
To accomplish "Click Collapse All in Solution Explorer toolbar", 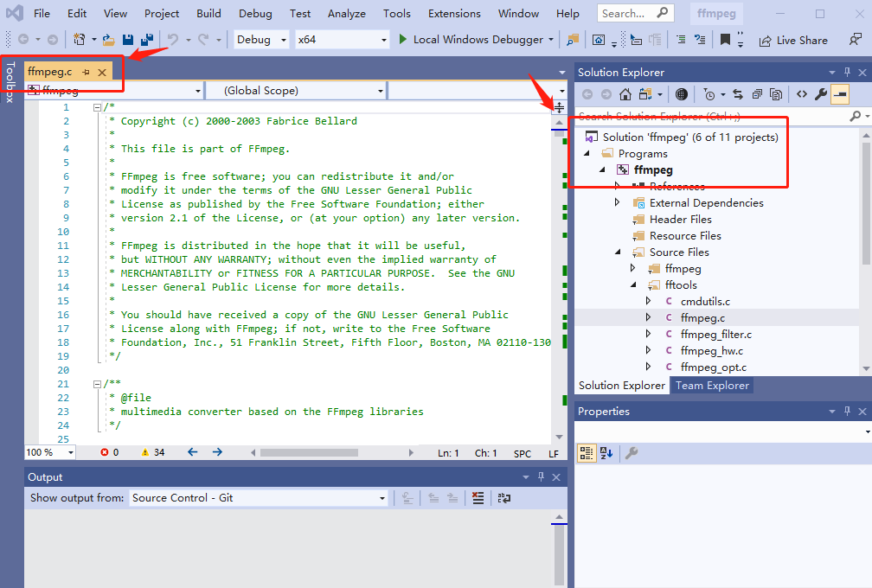I will point(757,94).
